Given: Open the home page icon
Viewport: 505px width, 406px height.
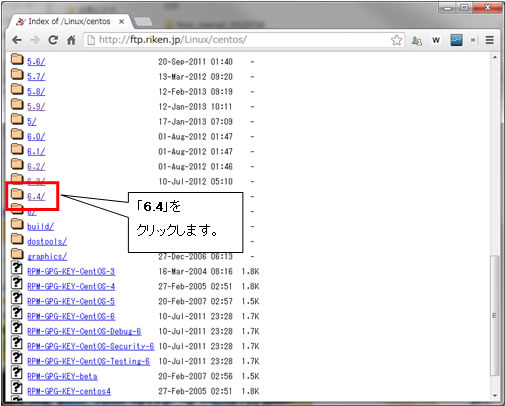Looking at the screenshot, I should coord(71,40).
